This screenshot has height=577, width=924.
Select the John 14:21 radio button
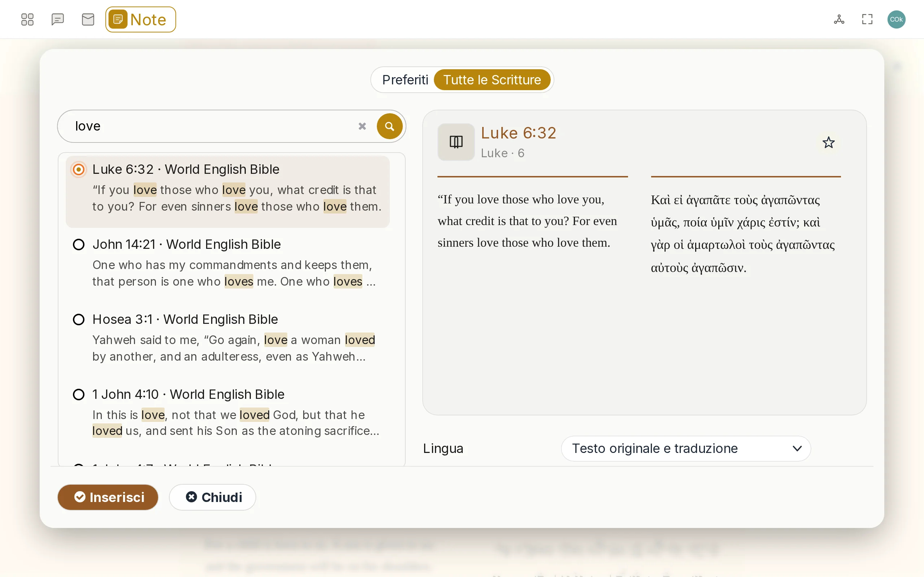coord(79,244)
